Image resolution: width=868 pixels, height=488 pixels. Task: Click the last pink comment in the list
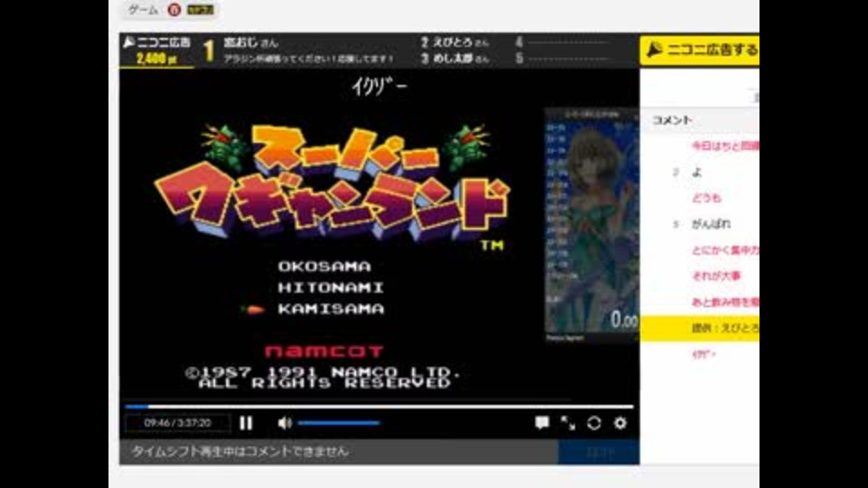(x=703, y=354)
